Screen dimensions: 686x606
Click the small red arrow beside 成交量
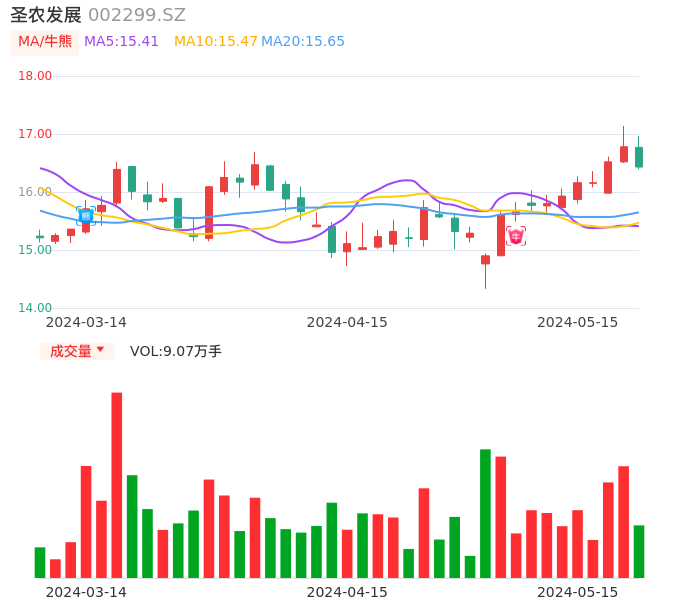100,350
